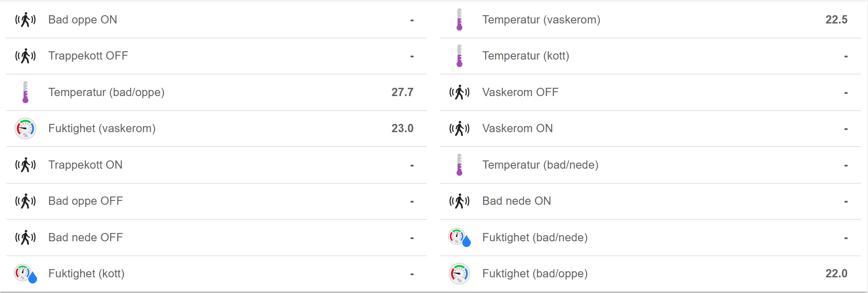Click the Bad oppe ON motion icon
The image size is (868, 293).
(25, 20)
